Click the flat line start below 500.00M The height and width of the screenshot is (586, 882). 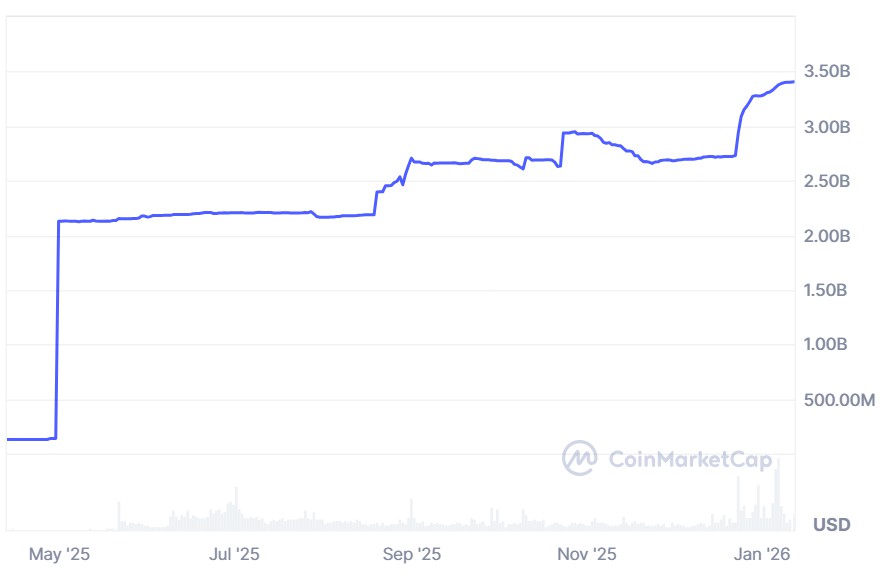(x=10, y=439)
